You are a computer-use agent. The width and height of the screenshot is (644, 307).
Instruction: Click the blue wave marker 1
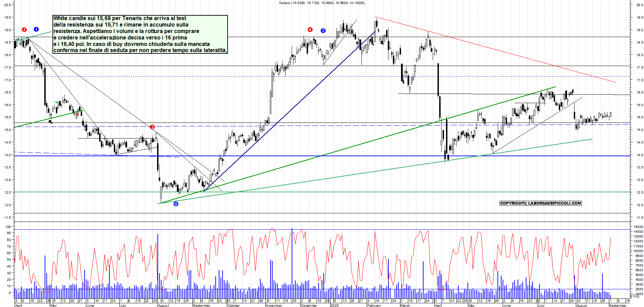pos(36,29)
